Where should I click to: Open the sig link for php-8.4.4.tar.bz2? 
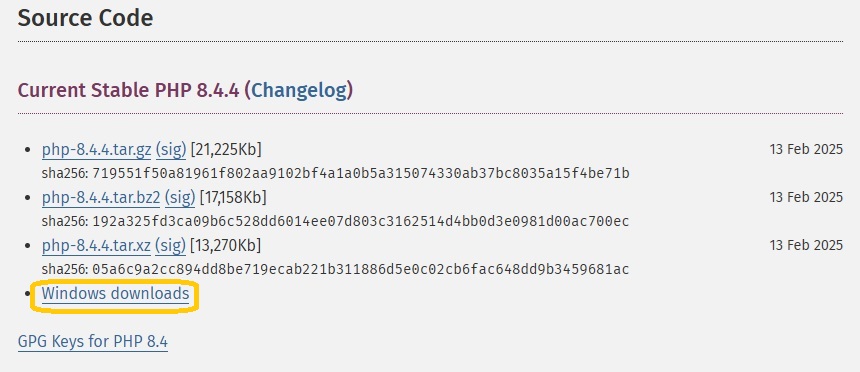(x=180, y=197)
